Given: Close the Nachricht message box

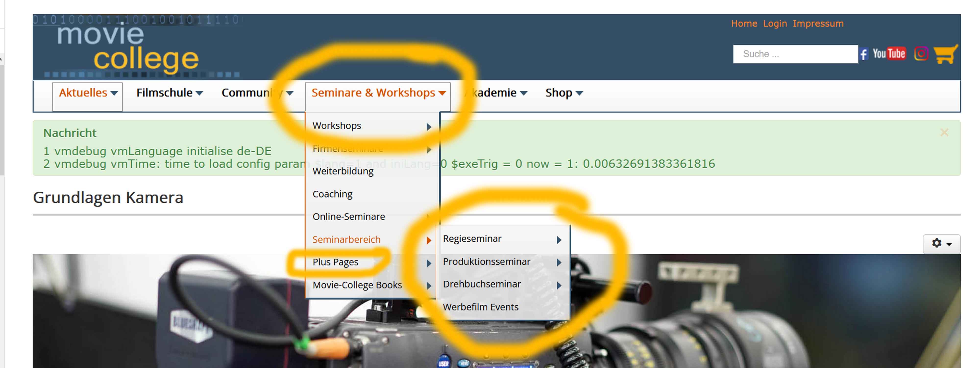Looking at the screenshot, I should [x=944, y=132].
